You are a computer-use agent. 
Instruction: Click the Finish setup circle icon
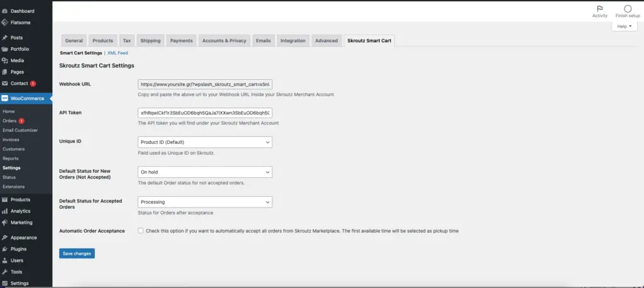(628, 9)
